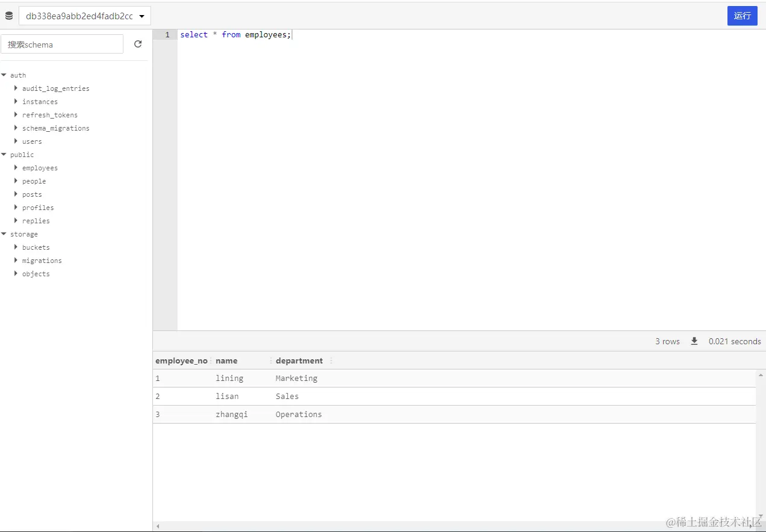The width and height of the screenshot is (766, 532).
Task: Click the database stack icon
Action: tap(9, 16)
